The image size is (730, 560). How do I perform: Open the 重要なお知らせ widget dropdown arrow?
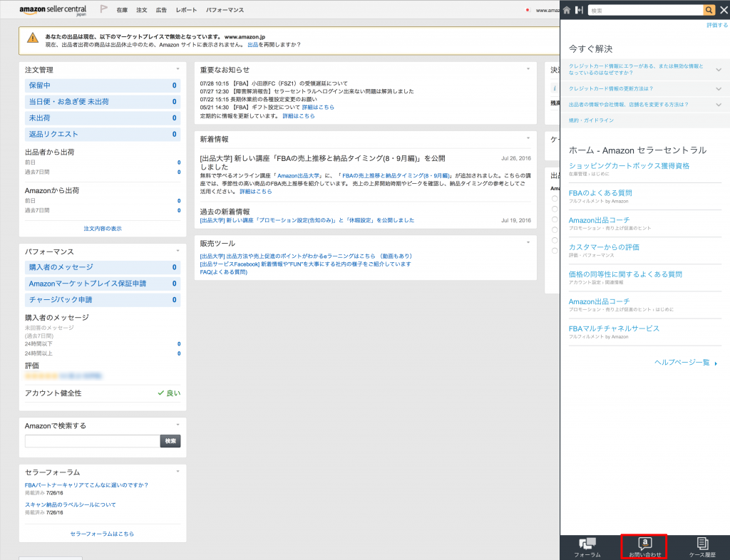click(x=528, y=69)
